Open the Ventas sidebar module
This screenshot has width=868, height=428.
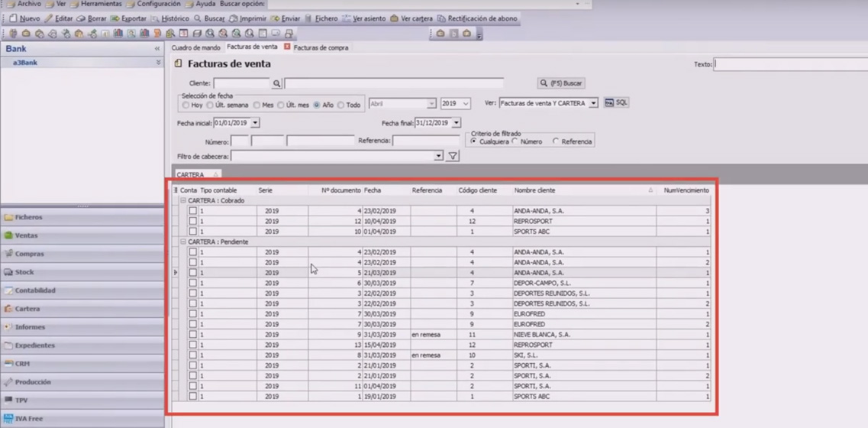tap(27, 235)
